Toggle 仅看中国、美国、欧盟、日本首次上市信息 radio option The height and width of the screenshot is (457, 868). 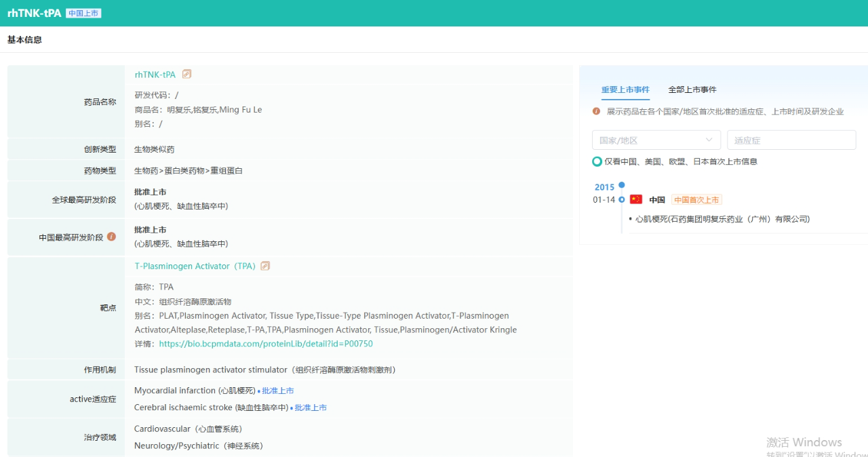[597, 161]
